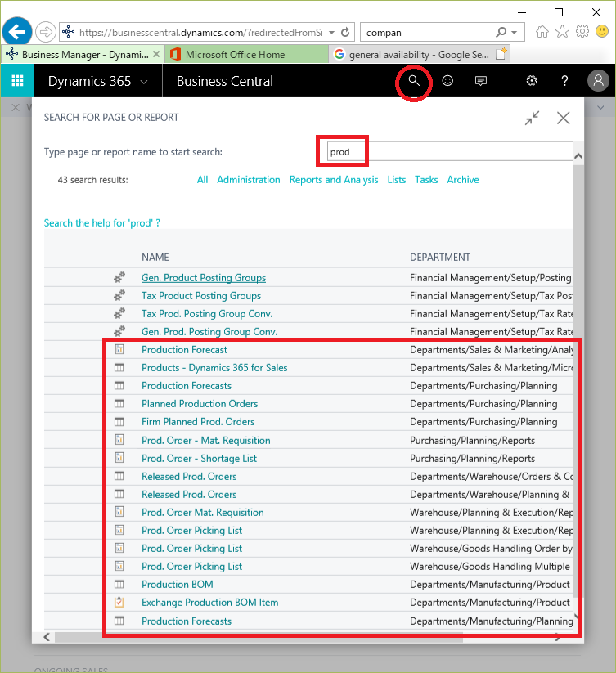Open a new browser tab
The image size is (616, 673).
[x=501, y=54]
